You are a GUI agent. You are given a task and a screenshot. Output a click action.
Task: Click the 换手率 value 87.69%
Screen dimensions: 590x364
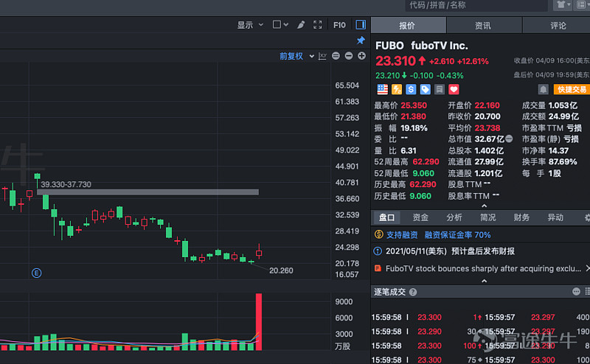click(x=563, y=161)
